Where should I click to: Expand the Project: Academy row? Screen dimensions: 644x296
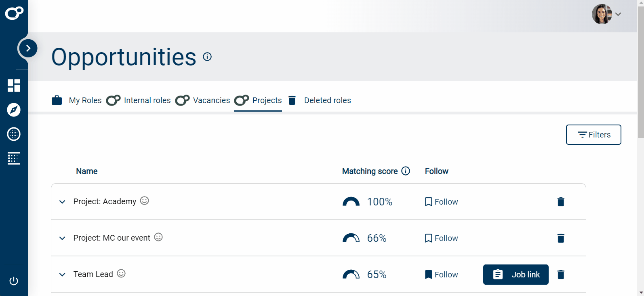tap(62, 202)
